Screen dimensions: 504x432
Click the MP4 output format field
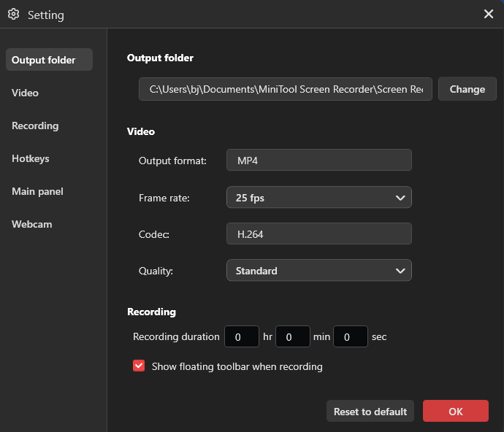[x=319, y=160]
